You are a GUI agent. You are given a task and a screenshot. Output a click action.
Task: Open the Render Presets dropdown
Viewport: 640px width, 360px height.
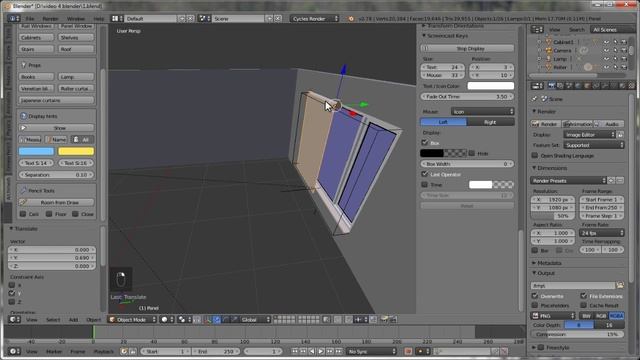(x=569, y=180)
